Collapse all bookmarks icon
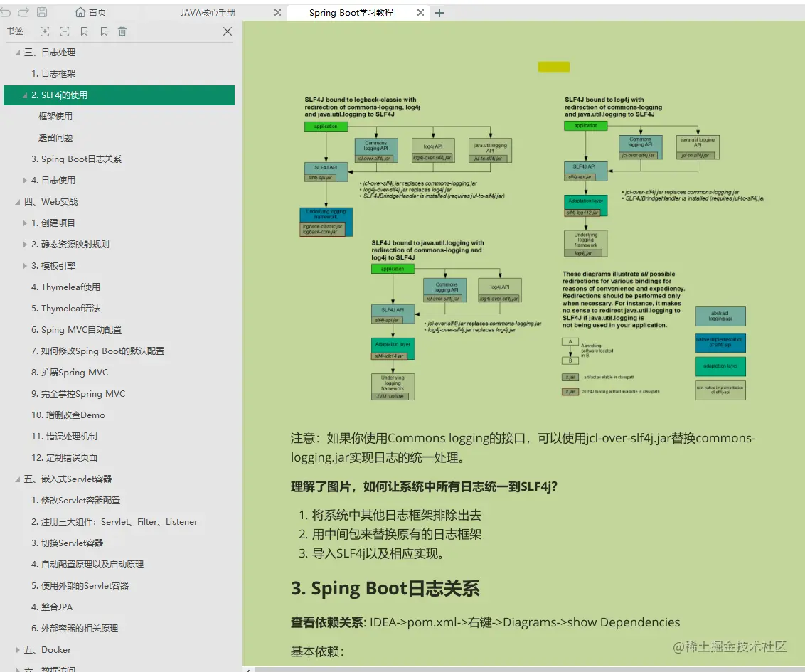This screenshot has width=805, height=672. (65, 31)
